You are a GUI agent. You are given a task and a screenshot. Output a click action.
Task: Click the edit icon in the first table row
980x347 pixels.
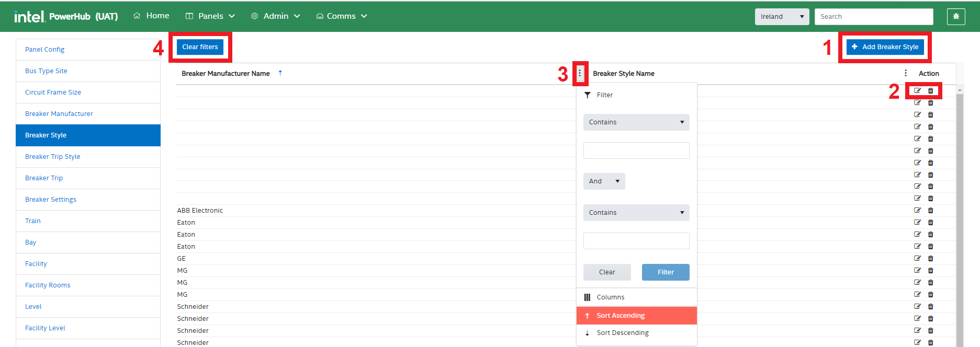click(917, 90)
